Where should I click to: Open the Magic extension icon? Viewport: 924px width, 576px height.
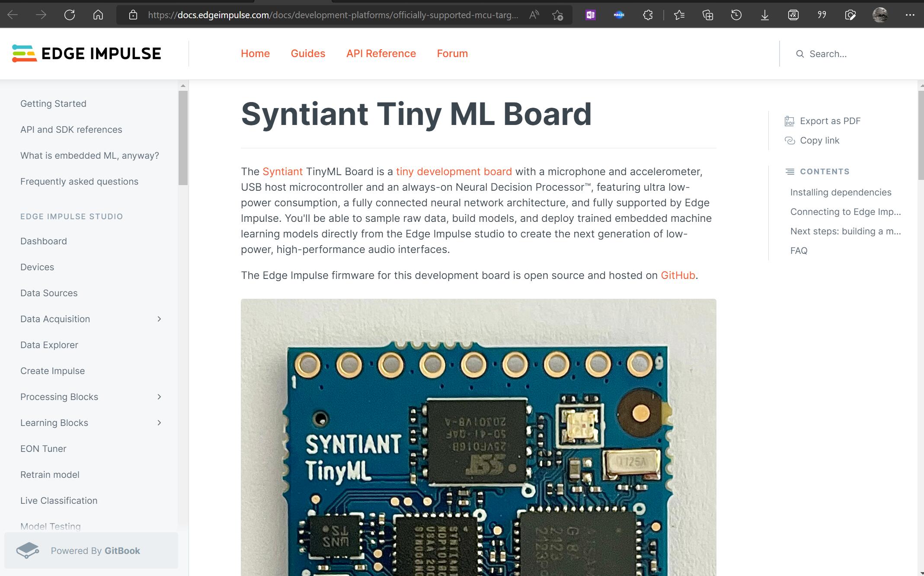tap(619, 15)
